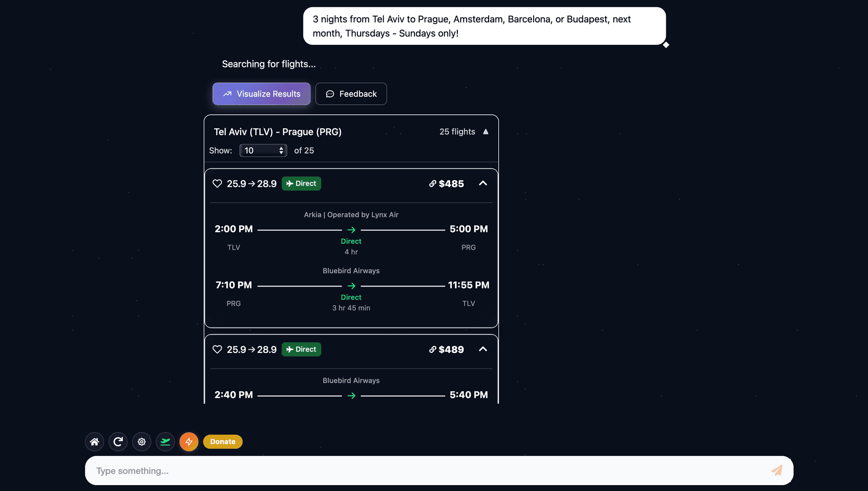Image resolution: width=868 pixels, height=491 pixels.
Task: Click the Direct badge on $485 flight
Action: coord(301,183)
